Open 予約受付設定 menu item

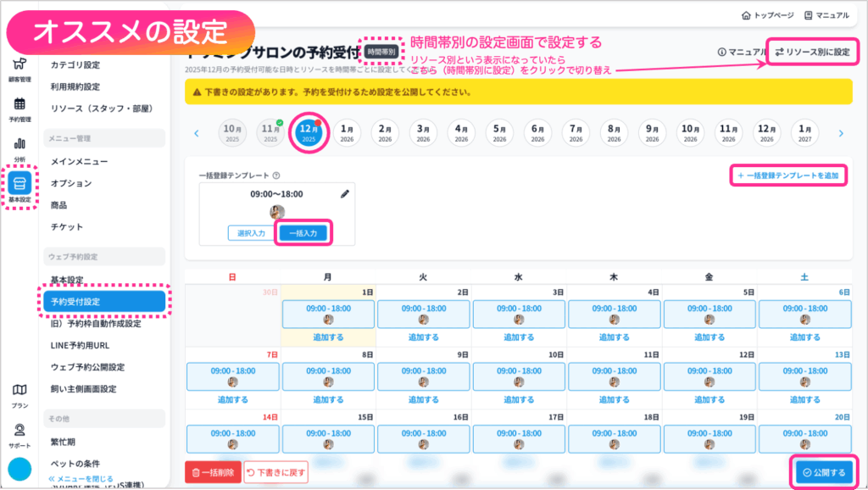pyautogui.click(x=103, y=301)
